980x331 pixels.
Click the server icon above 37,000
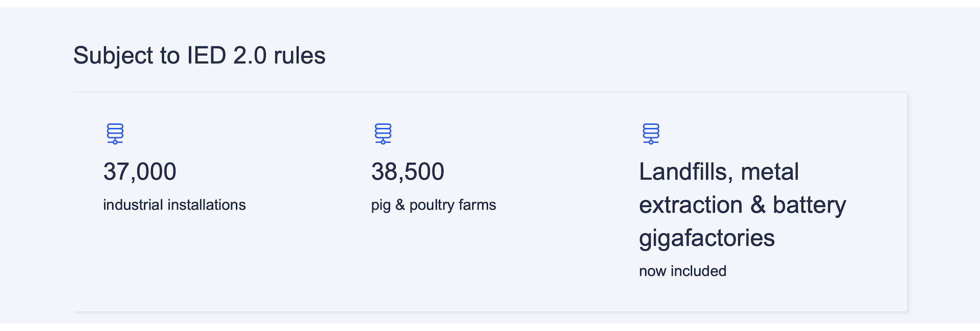coord(115,134)
